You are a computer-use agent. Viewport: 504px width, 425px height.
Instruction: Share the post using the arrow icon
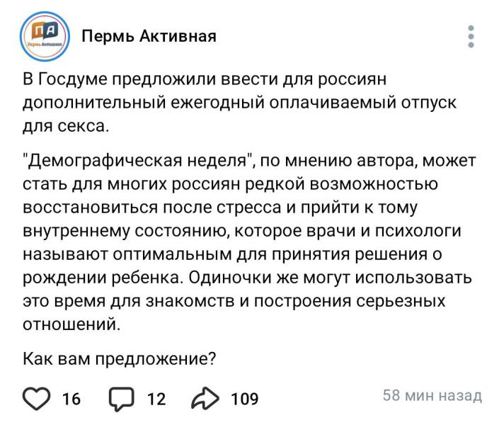pyautogui.click(x=205, y=399)
